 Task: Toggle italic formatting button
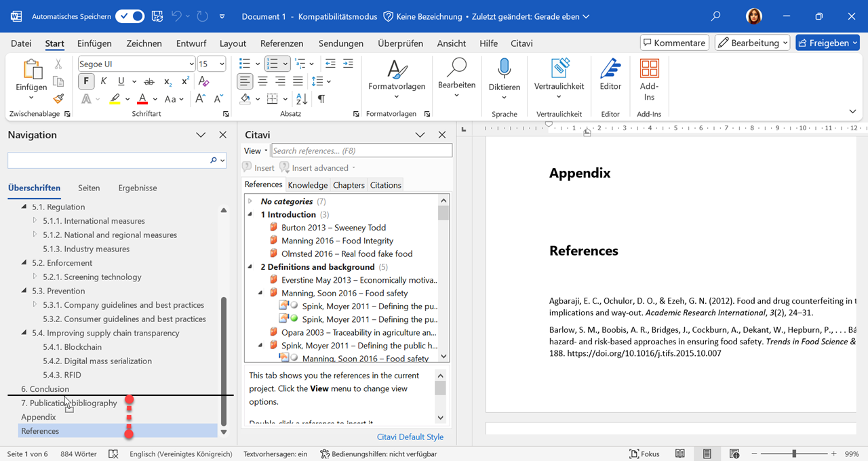coord(104,81)
